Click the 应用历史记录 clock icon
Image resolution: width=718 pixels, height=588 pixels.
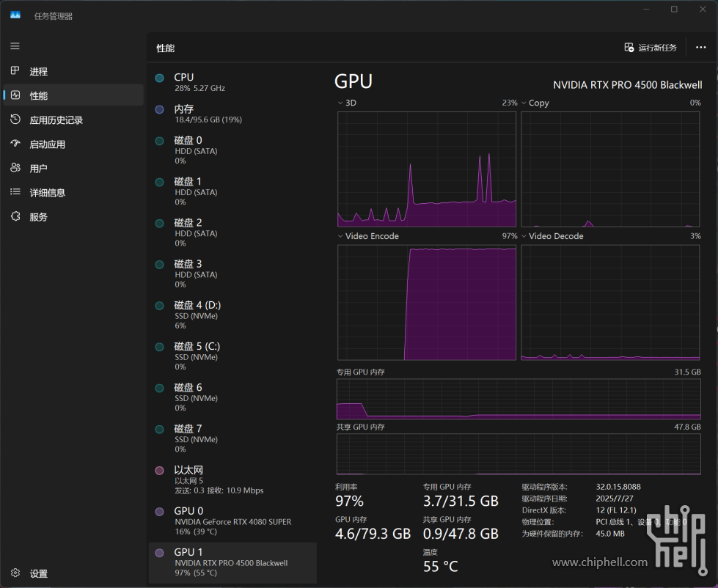tap(15, 120)
